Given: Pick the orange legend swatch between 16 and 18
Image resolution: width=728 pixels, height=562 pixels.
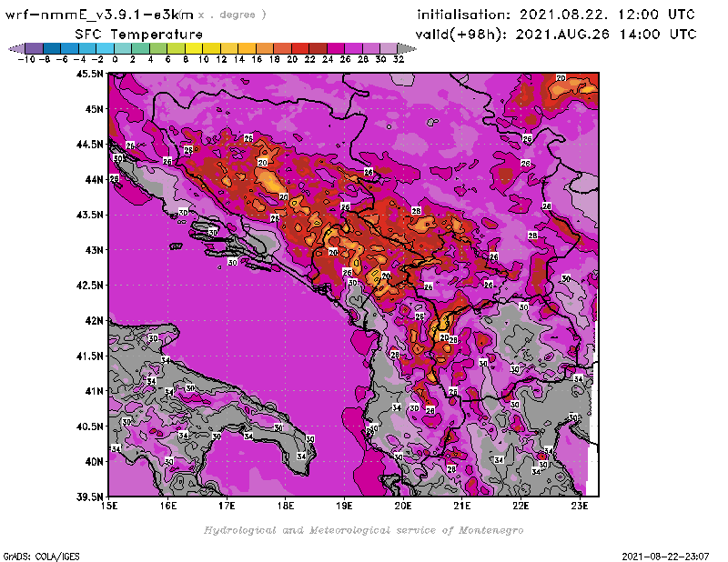Looking at the screenshot, I should [x=265, y=48].
